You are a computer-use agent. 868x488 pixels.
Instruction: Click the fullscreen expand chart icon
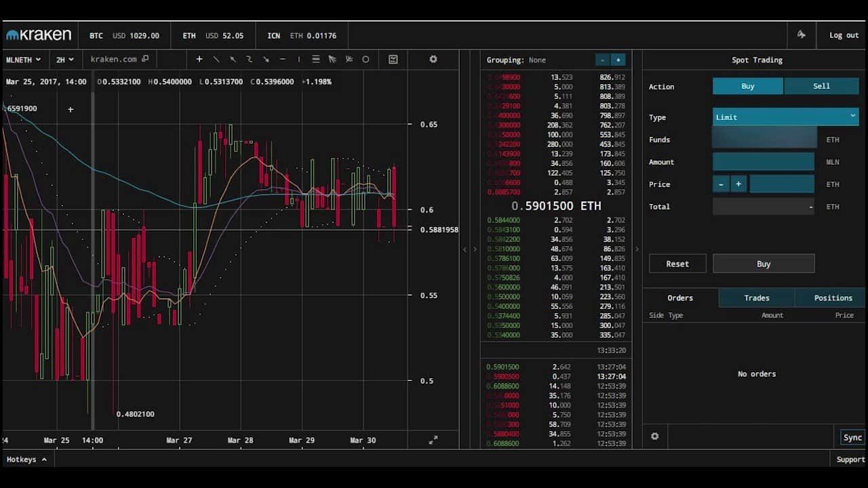[x=433, y=440]
